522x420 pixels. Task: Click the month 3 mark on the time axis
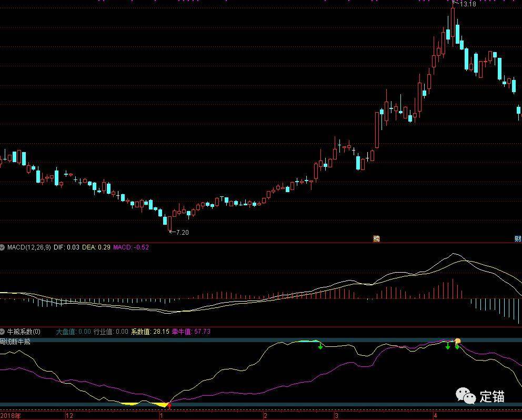click(x=337, y=416)
